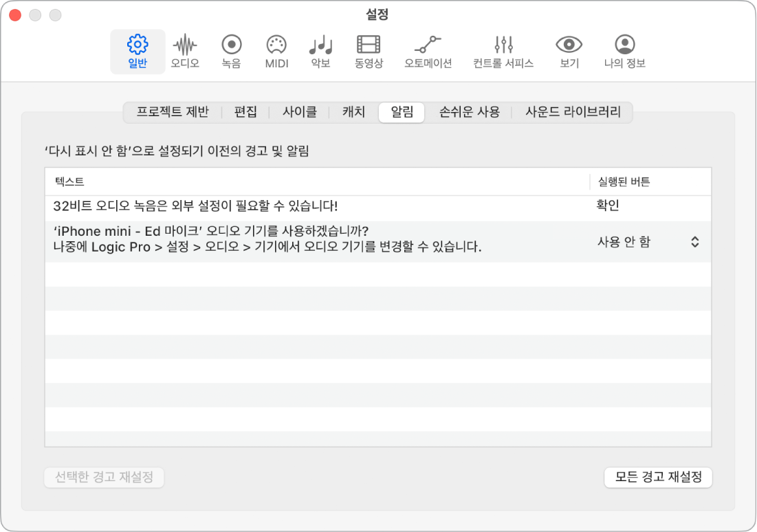Open the 동영상 movie settings pane
757x532 pixels.
[369, 52]
